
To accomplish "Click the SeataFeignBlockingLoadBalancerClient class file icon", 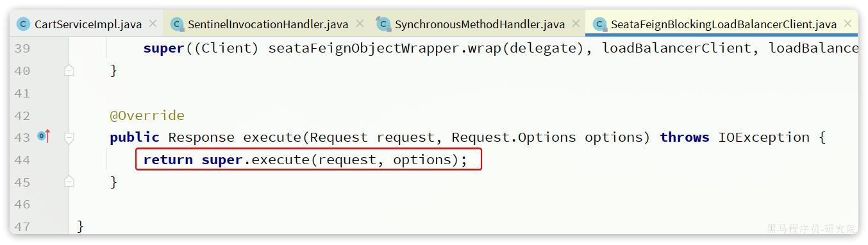I will (600, 24).
